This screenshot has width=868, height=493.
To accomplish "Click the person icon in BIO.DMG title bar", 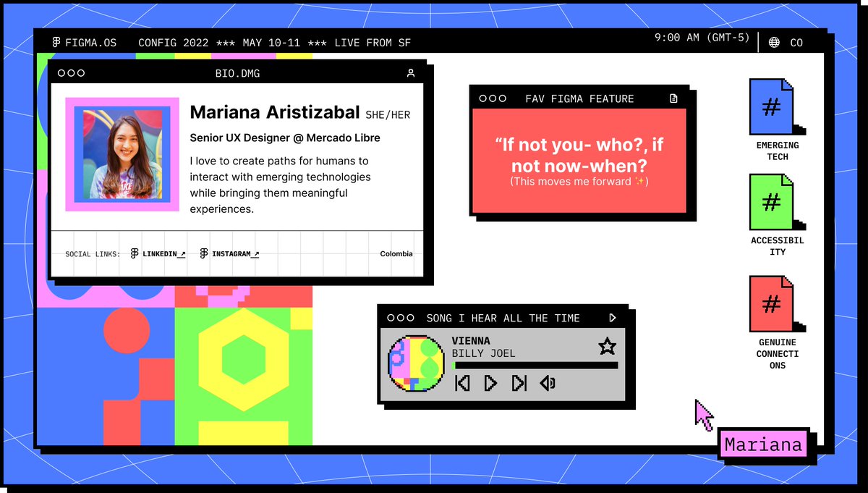I will click(411, 73).
